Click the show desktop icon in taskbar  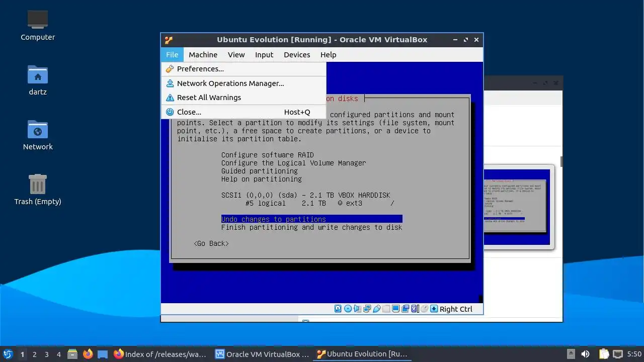103,354
